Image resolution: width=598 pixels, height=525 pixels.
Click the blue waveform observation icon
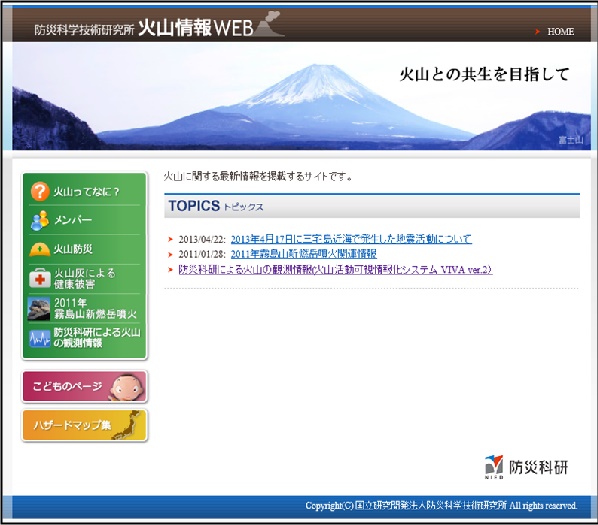tap(40, 338)
